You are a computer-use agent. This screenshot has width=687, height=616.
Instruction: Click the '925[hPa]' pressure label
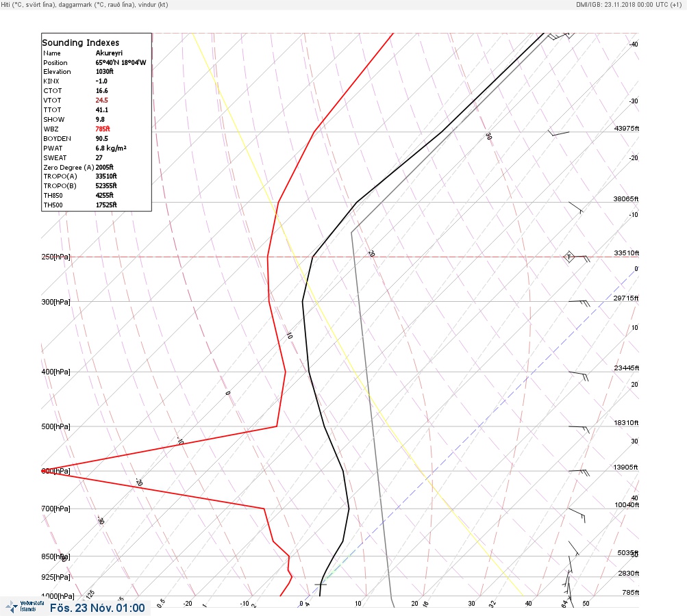[x=55, y=577]
